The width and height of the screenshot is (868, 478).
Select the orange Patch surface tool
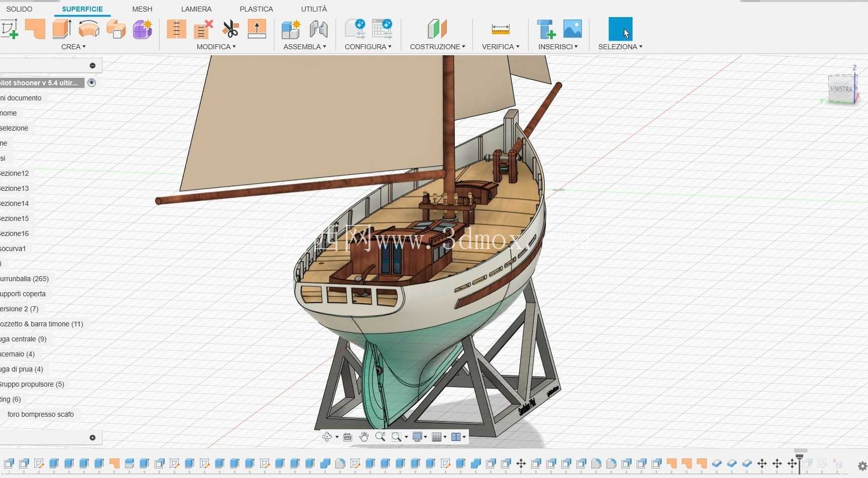35,29
